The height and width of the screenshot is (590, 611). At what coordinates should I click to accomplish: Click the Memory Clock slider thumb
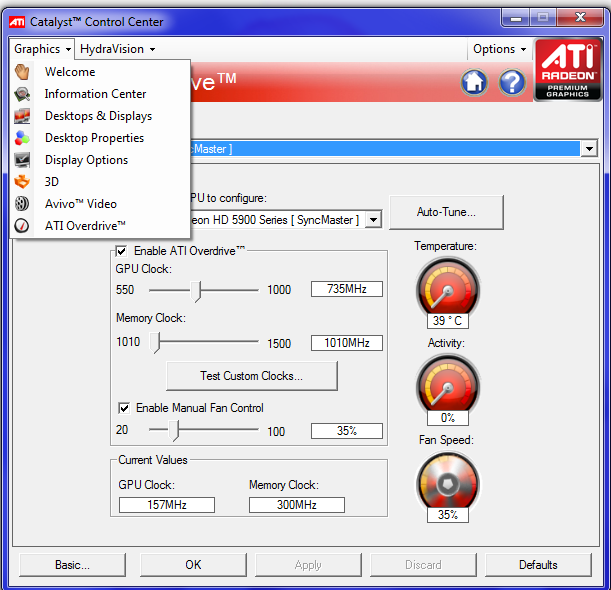click(155, 343)
